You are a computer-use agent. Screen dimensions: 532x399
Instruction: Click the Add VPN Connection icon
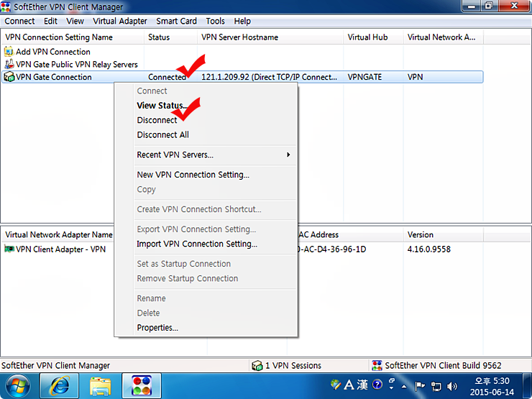9,52
